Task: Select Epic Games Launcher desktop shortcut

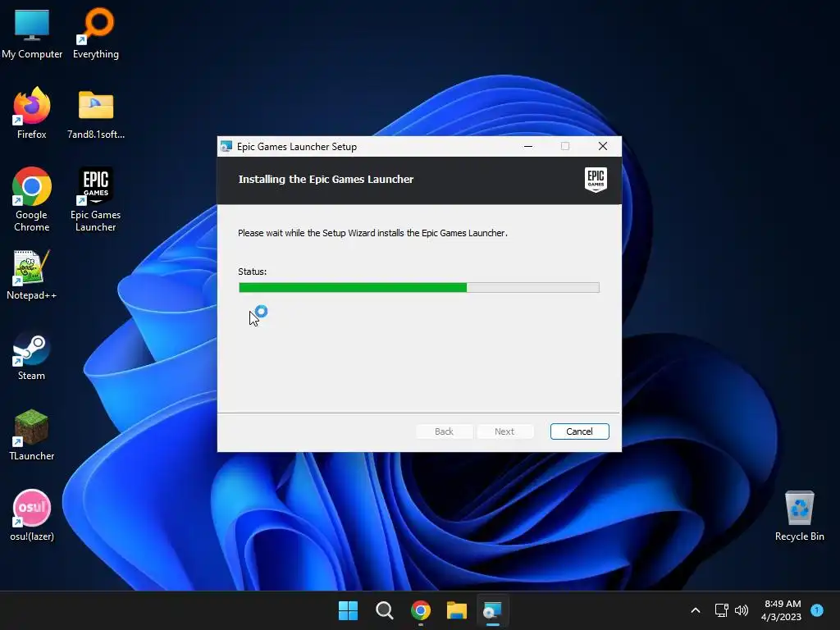Action: (96, 199)
